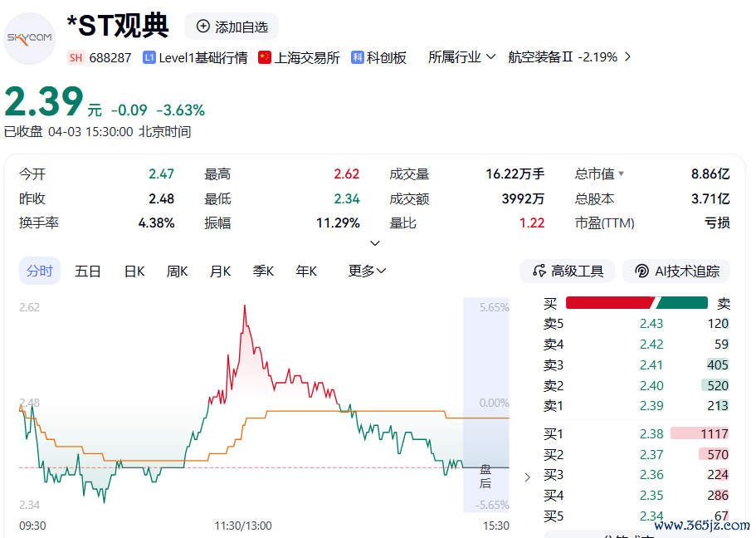Click the China flag icon
This screenshot has width=756, height=538.
pyautogui.click(x=264, y=57)
